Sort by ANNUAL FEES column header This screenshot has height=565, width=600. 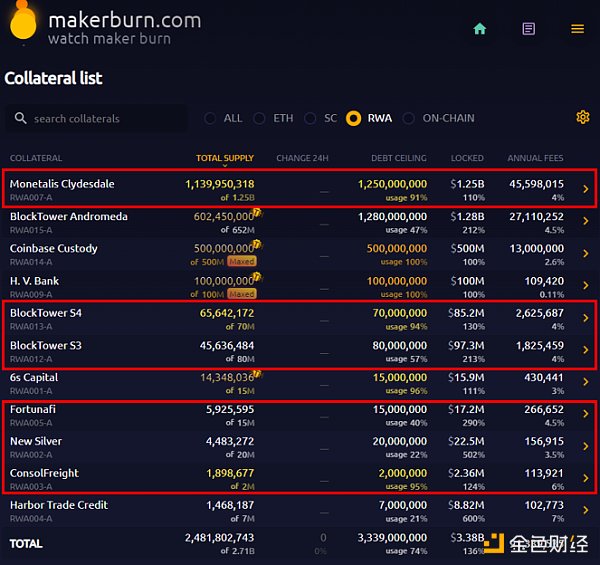pyautogui.click(x=535, y=158)
